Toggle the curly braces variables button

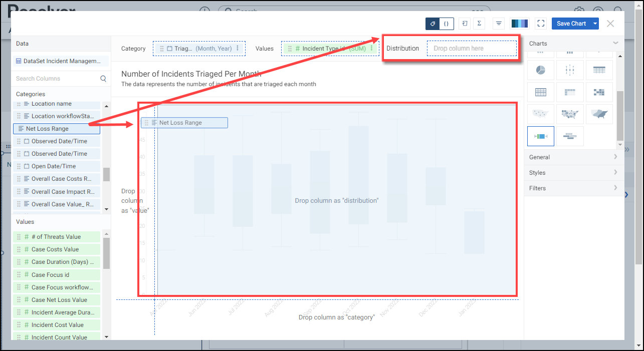(x=447, y=24)
